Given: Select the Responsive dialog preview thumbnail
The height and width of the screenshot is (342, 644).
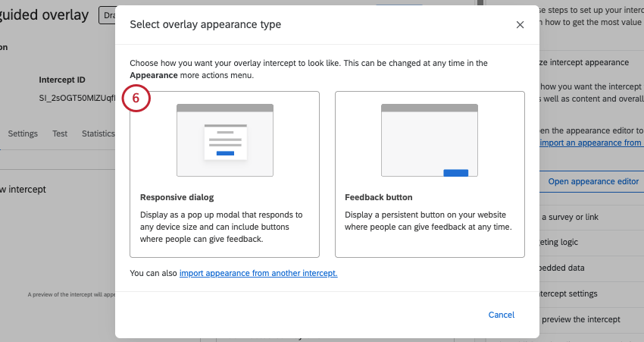Looking at the screenshot, I should pos(224,140).
